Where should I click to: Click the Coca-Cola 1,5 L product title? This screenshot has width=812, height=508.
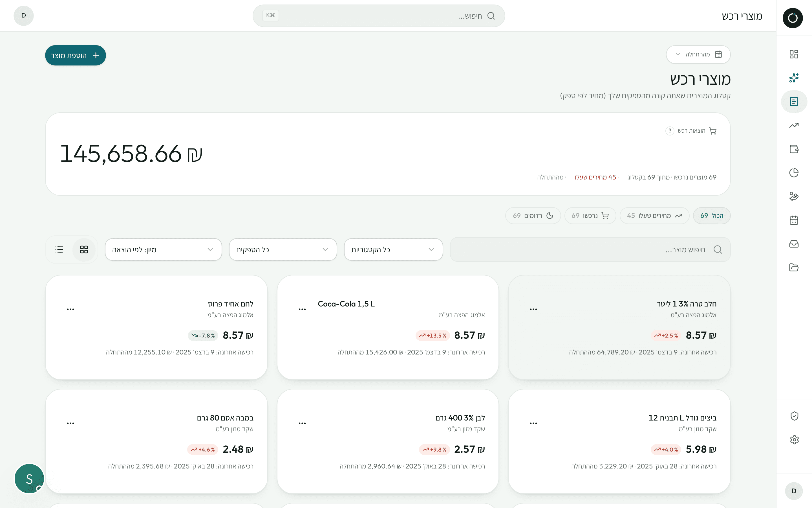tap(346, 304)
